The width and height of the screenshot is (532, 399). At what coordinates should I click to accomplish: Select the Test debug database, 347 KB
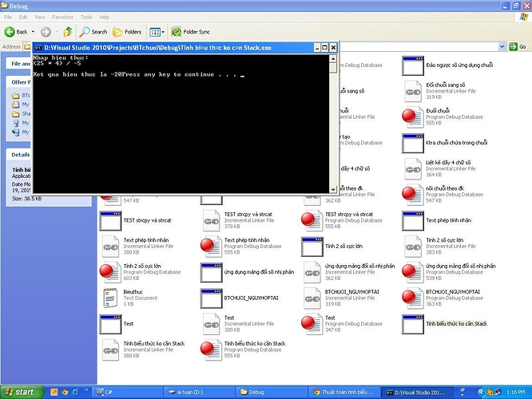311,324
